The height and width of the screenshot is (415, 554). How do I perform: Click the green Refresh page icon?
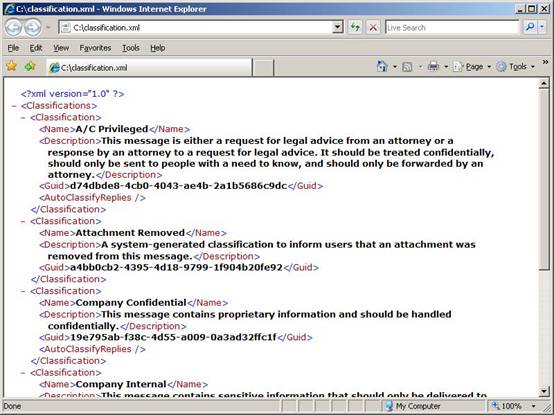coord(355,27)
